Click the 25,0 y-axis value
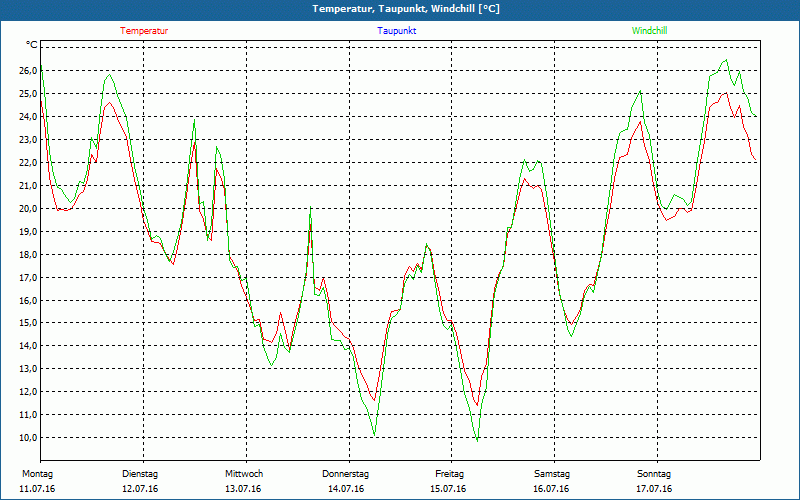The height and width of the screenshot is (500, 800). click(29, 93)
